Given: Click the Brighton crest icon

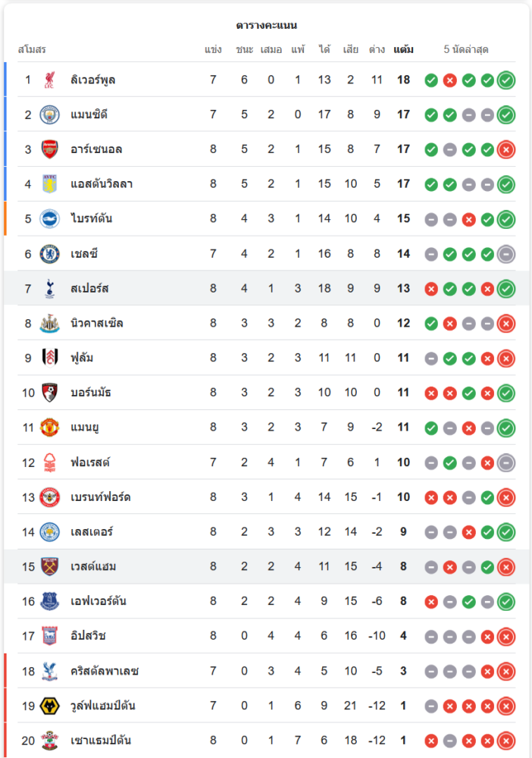Looking at the screenshot, I should pos(49,219).
